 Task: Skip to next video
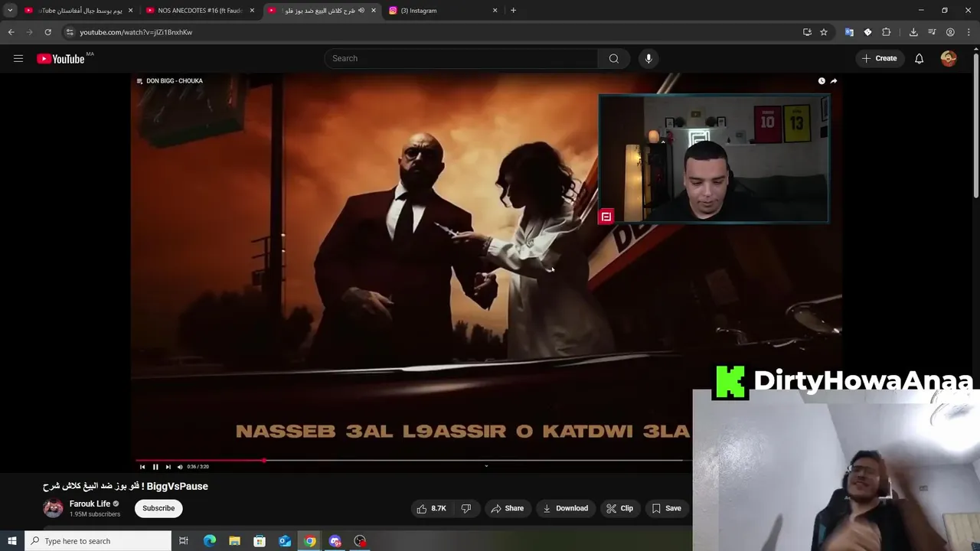coord(168,467)
